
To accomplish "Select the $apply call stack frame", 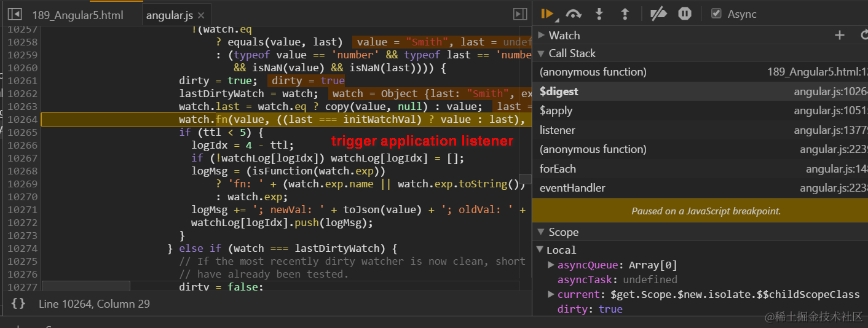I will (700, 111).
